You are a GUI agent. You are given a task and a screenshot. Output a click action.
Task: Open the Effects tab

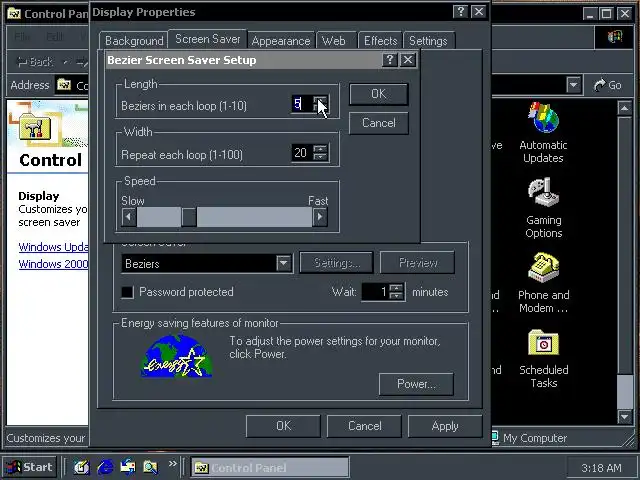[x=380, y=41]
